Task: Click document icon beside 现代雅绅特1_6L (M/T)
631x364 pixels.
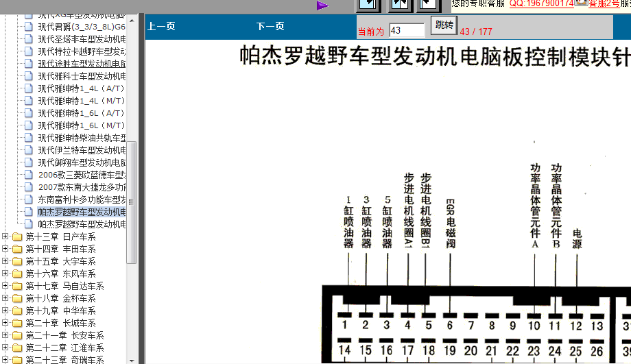Action: [x=29, y=125]
